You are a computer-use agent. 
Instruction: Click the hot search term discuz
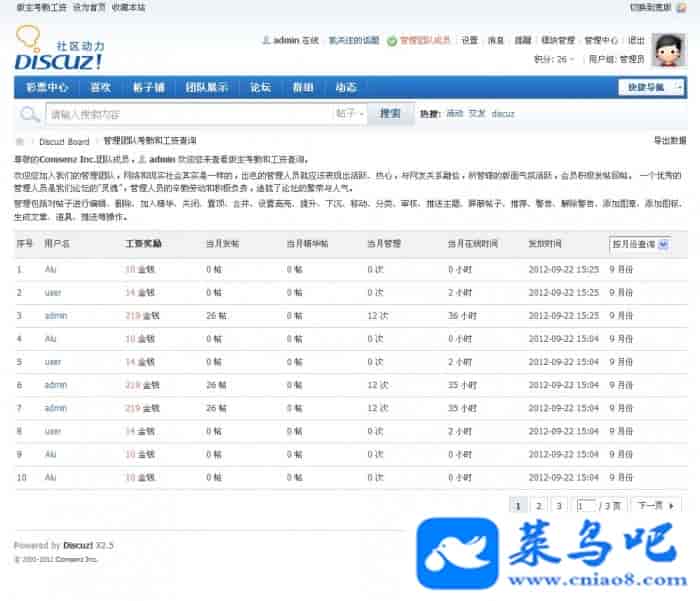(503, 114)
